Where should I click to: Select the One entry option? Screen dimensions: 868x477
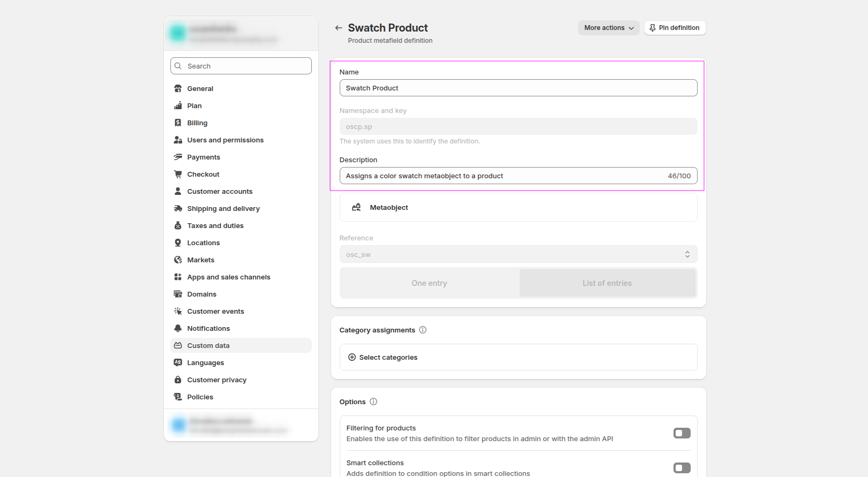coord(429,283)
